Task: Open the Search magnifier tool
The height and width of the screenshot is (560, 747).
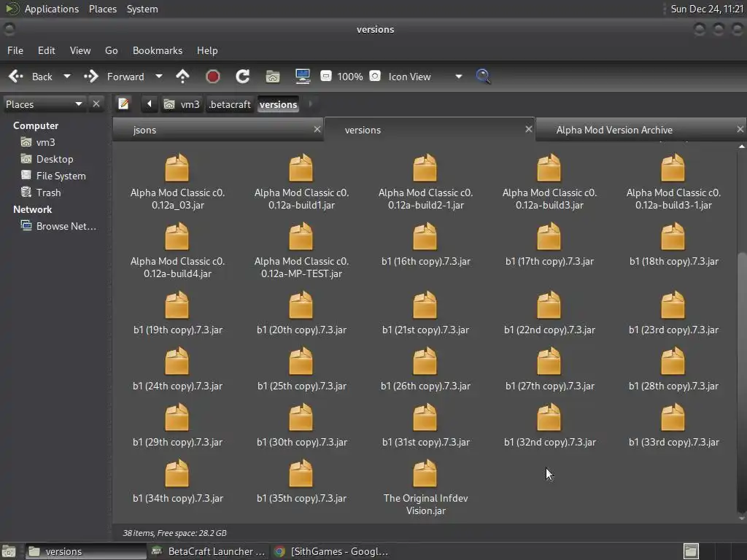Action: coord(483,77)
